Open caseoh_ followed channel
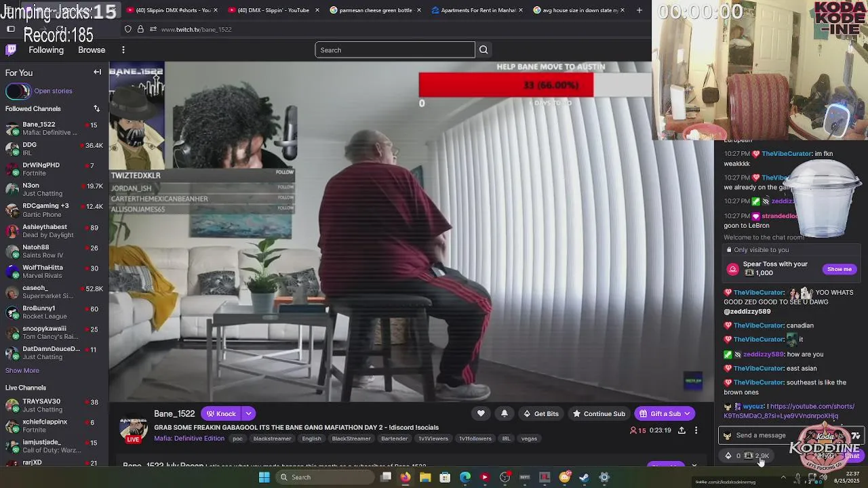Viewport: 868px width, 488px height. click(x=54, y=292)
